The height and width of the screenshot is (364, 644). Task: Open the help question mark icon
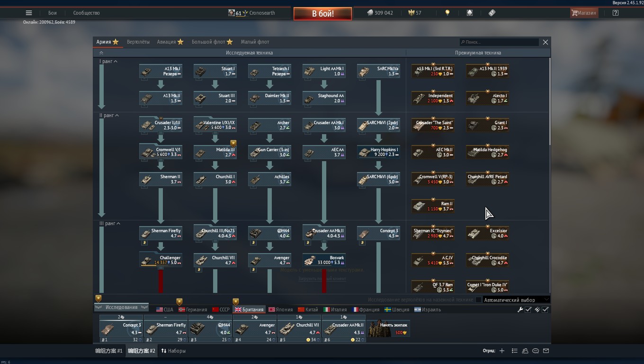615,13
